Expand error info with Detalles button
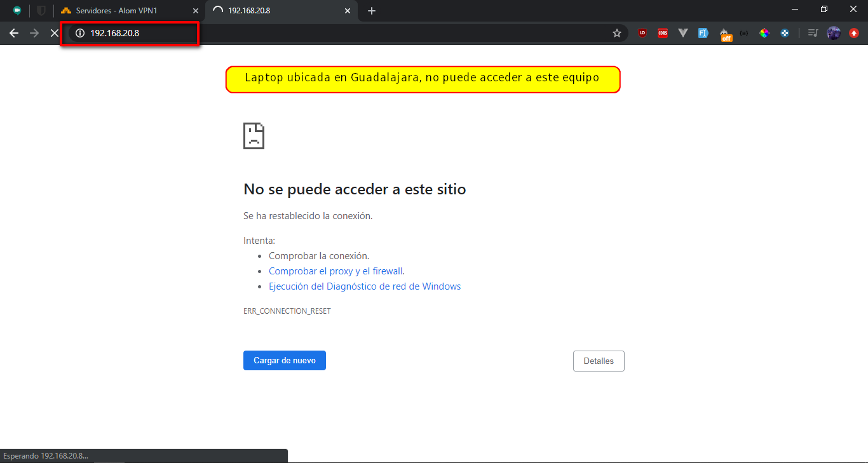The image size is (868, 463). click(599, 361)
